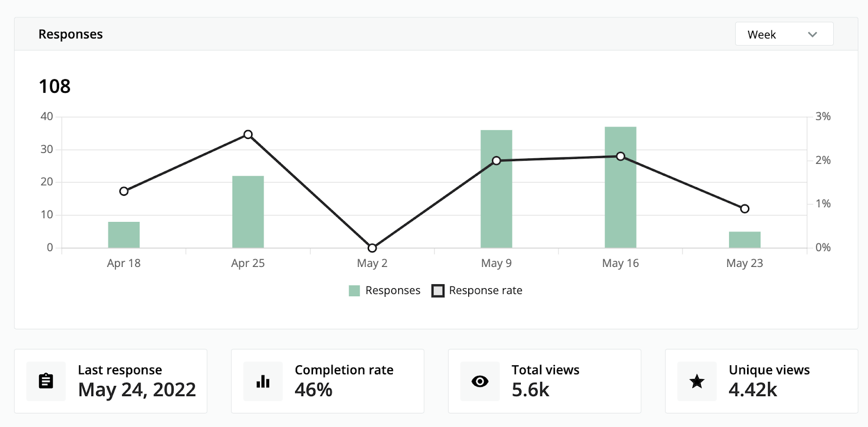Click the May 23 response rate point

745,209
